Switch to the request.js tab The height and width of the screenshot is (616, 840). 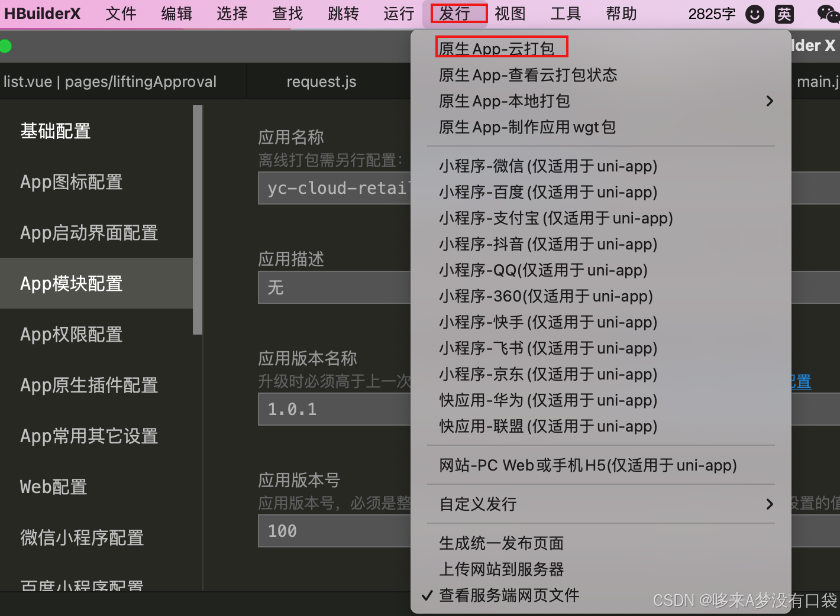(321, 82)
